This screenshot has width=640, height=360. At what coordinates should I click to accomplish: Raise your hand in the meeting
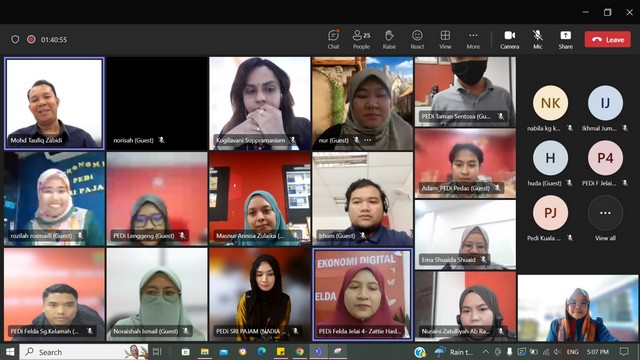coord(389,40)
